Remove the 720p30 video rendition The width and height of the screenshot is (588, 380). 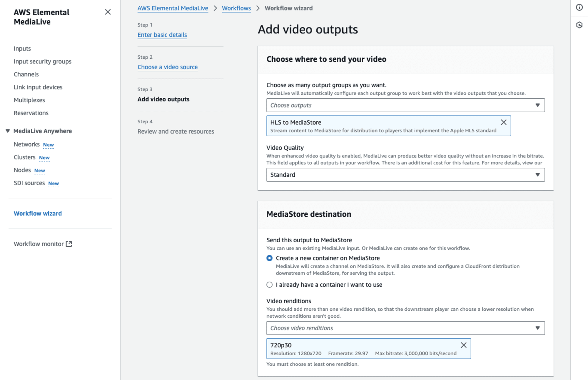[x=464, y=345]
